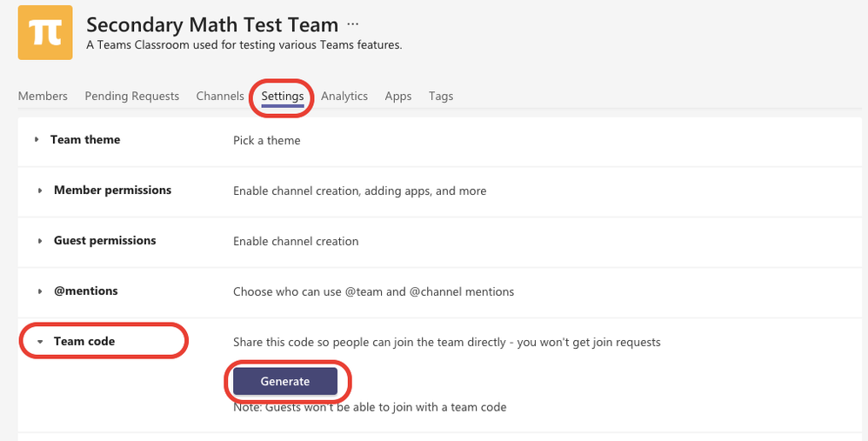868x441 pixels.
Task: Expand the Team theme section arrow
Action: [x=37, y=140]
